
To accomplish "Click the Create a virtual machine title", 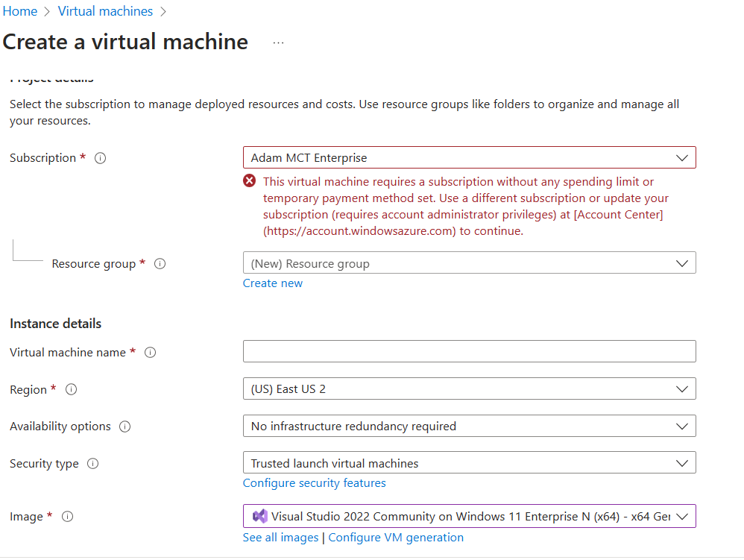I will click(125, 42).
